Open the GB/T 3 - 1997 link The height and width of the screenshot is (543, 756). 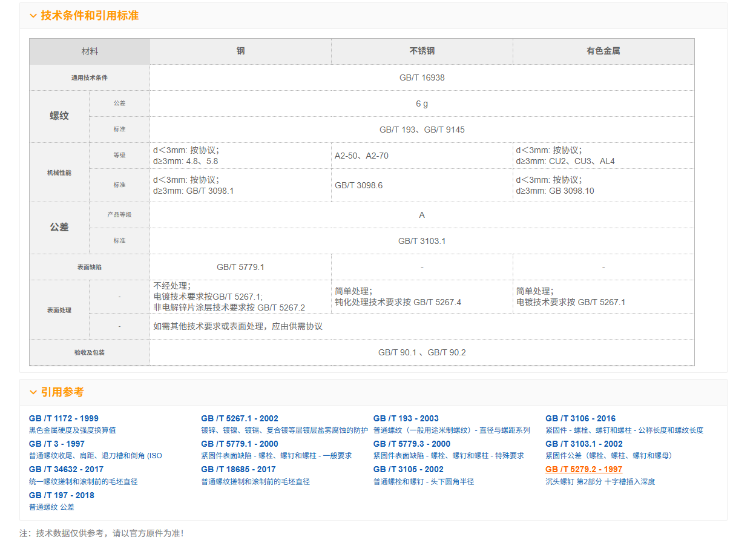[x=57, y=444]
